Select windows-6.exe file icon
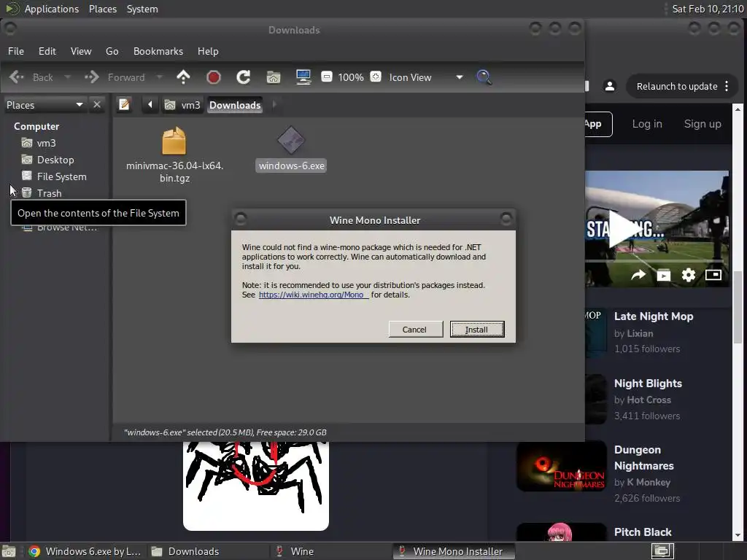 point(291,141)
